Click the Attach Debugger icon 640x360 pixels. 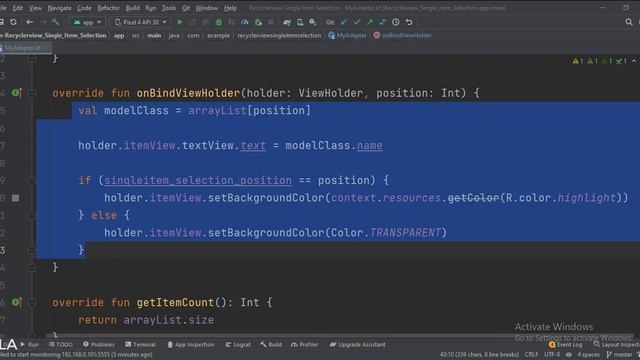tap(258, 22)
